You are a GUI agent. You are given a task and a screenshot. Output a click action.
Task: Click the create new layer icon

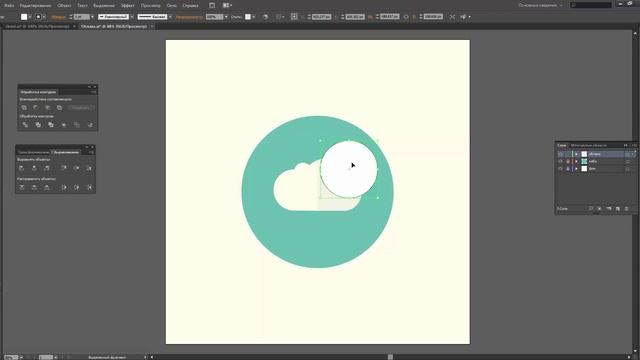click(618, 209)
